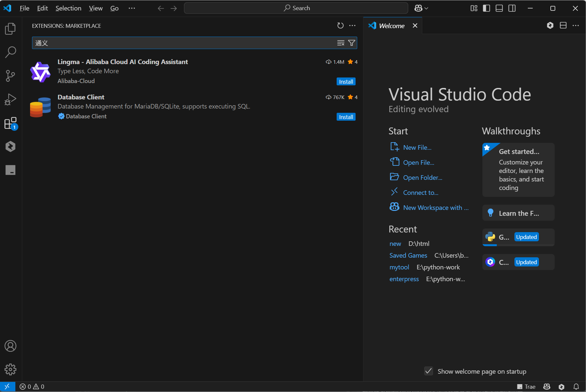Open the square panel icon below Lingma
This screenshot has width=586, height=392.
pos(10,170)
